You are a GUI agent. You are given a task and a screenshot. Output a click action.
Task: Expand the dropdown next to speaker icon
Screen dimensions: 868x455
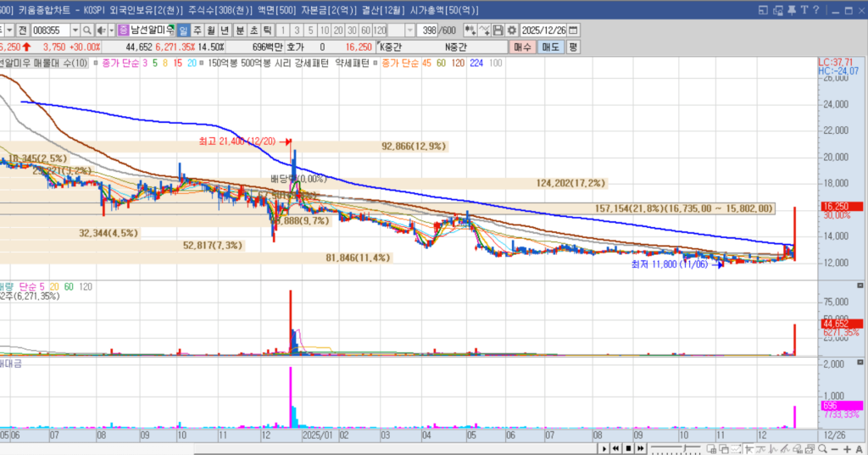click(x=112, y=30)
